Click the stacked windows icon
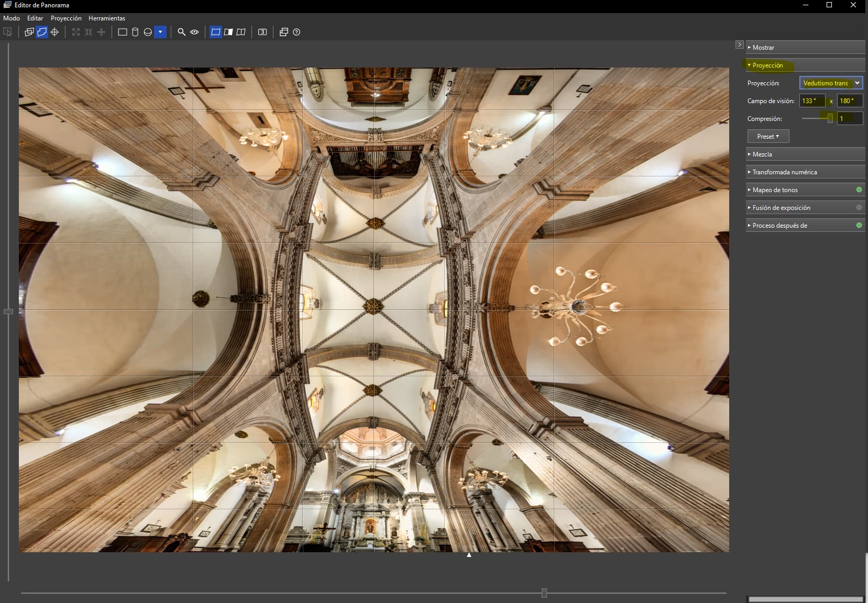The height and width of the screenshot is (603, 868). pyautogui.click(x=284, y=32)
